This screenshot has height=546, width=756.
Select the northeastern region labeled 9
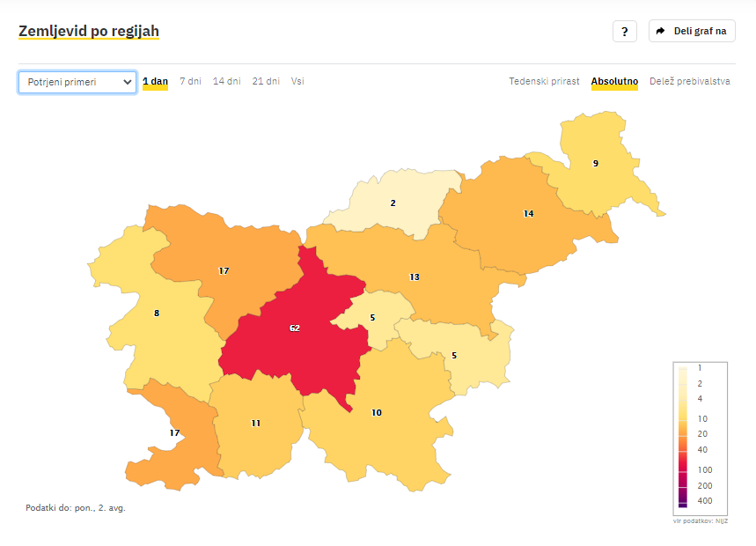596,164
